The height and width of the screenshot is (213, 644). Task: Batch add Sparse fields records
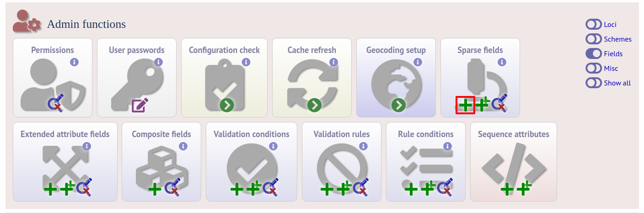(x=482, y=105)
